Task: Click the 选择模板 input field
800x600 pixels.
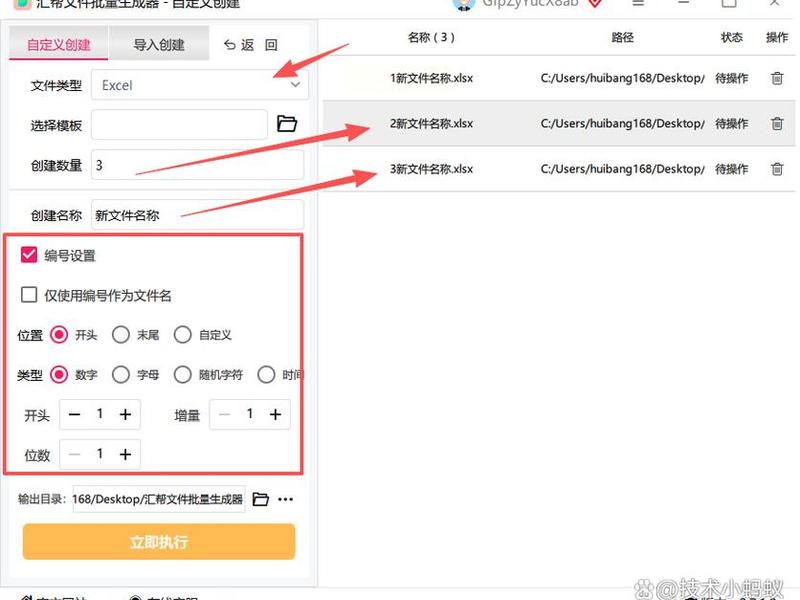Action: point(180,124)
